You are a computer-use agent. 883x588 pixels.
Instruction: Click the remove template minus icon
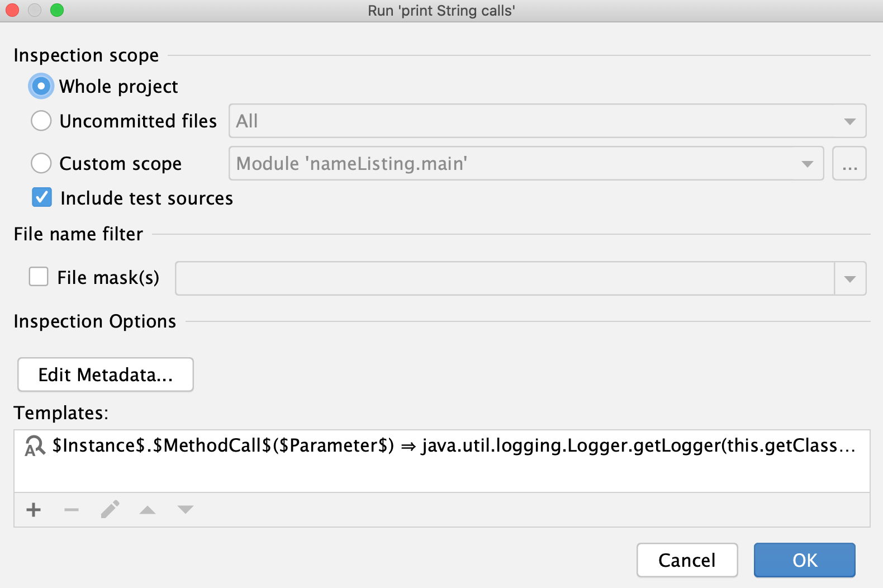(72, 510)
